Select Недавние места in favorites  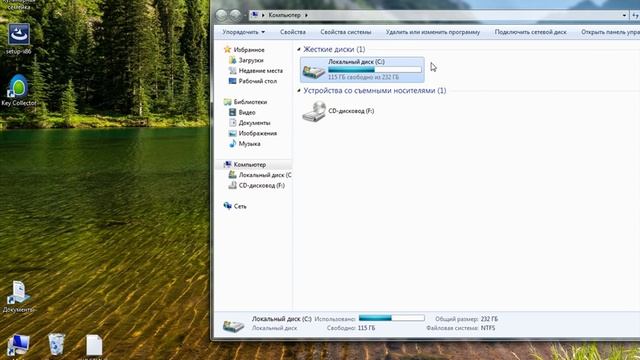(260, 71)
